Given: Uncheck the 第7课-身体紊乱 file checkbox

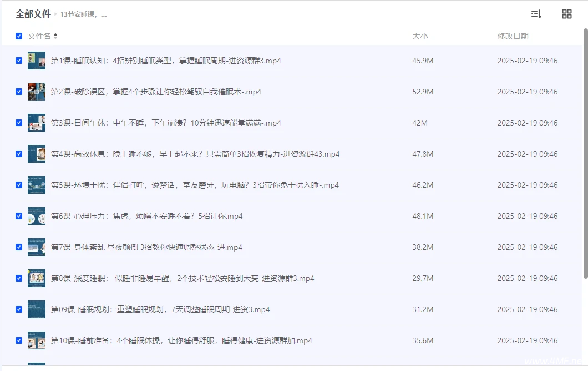Looking at the screenshot, I should pyautogui.click(x=19, y=247).
